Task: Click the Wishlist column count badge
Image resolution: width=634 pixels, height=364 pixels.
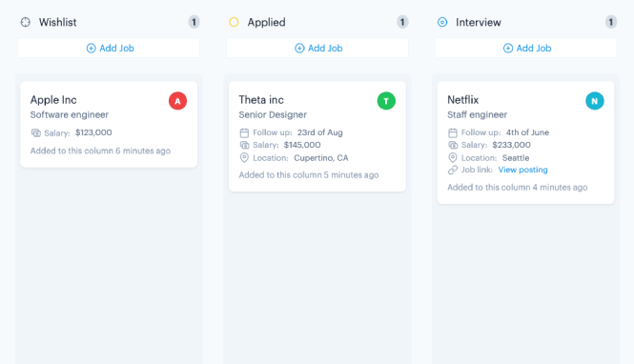Action: 194,22
